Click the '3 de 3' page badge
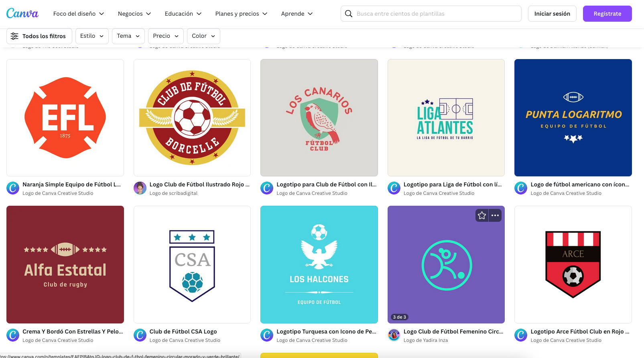 tap(399, 317)
